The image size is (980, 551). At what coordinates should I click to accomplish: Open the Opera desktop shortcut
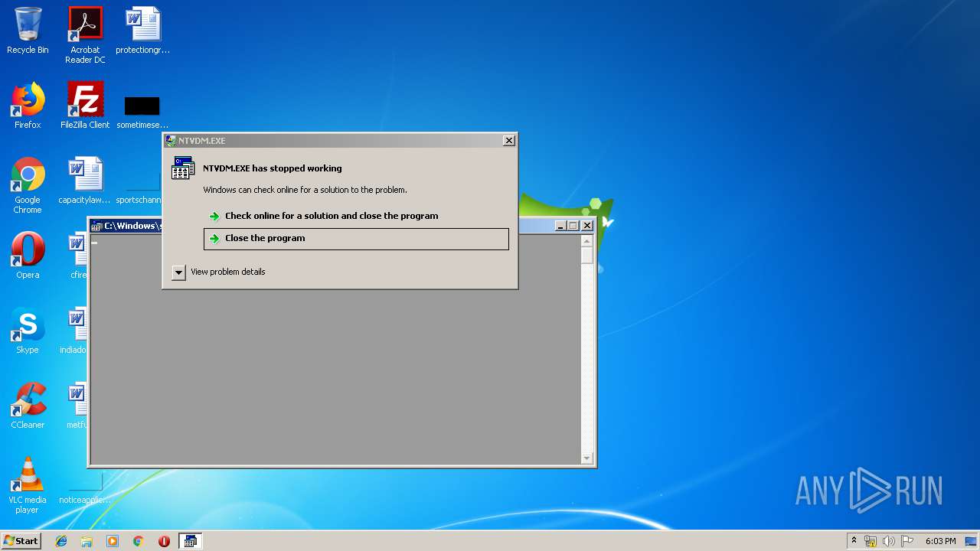pos(28,256)
